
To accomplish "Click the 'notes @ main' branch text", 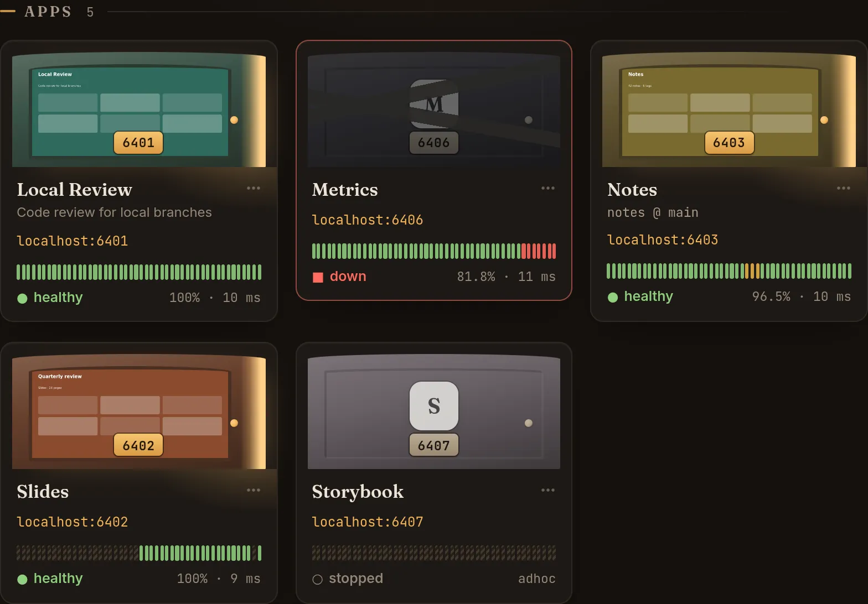I will [x=653, y=212].
